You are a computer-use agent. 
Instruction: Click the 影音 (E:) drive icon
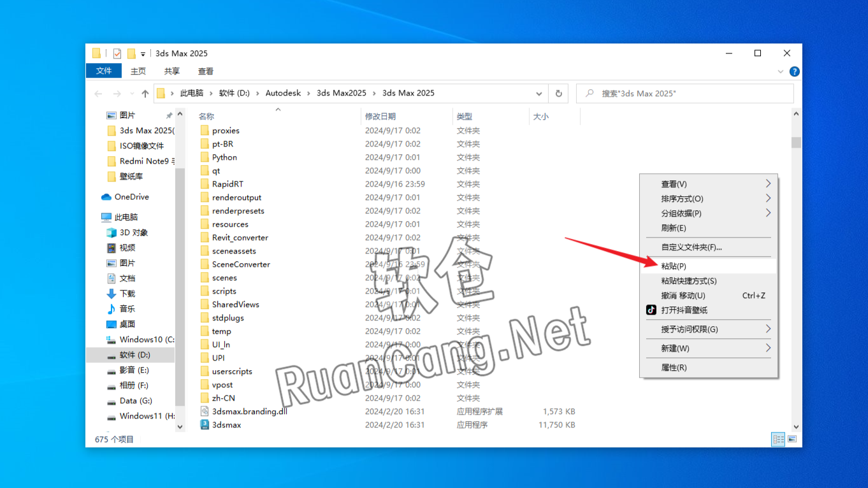pos(112,370)
